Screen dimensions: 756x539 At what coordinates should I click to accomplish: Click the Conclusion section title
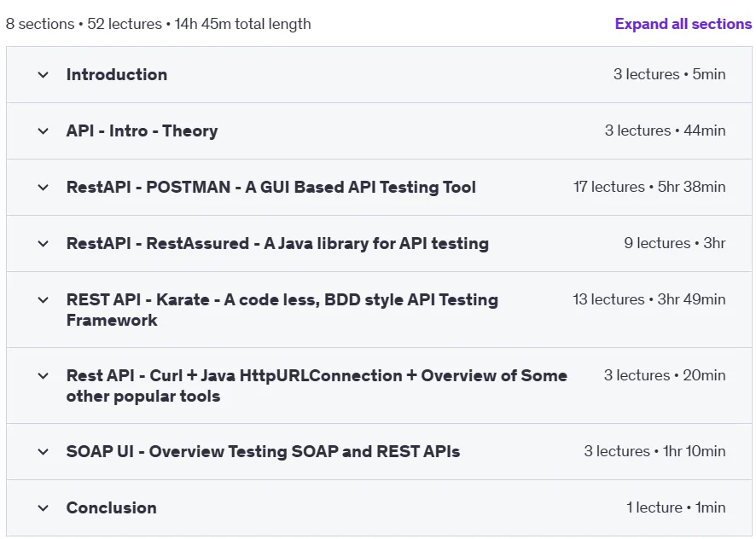pyautogui.click(x=112, y=507)
